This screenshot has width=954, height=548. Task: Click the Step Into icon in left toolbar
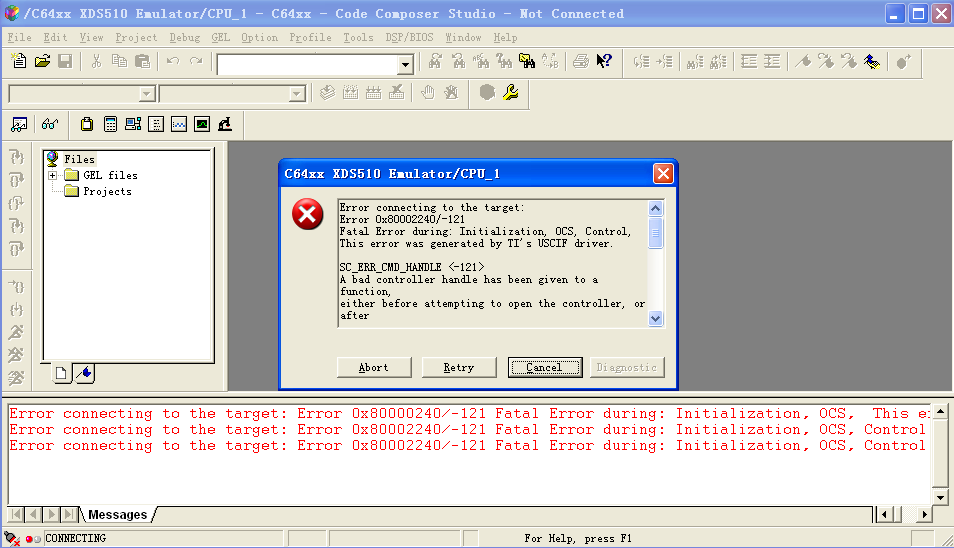pos(16,157)
